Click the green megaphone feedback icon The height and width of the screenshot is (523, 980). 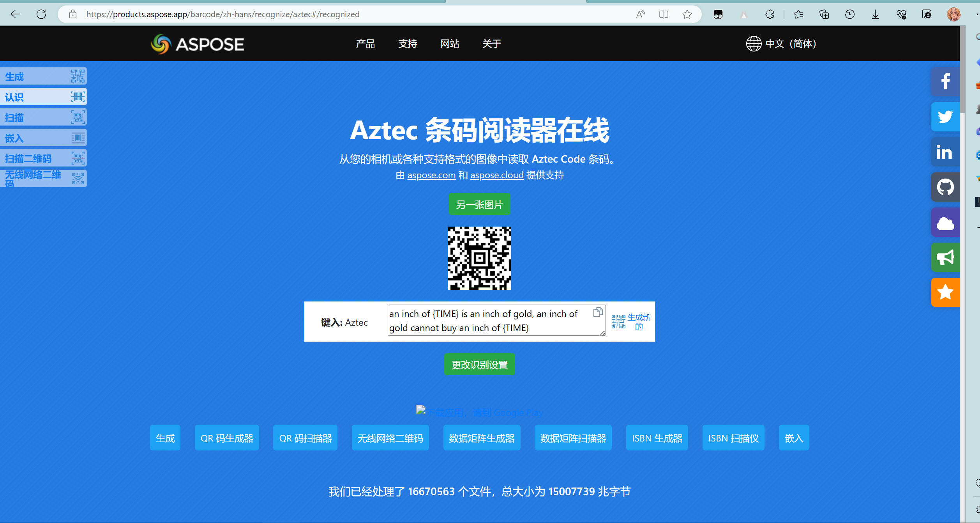(945, 257)
